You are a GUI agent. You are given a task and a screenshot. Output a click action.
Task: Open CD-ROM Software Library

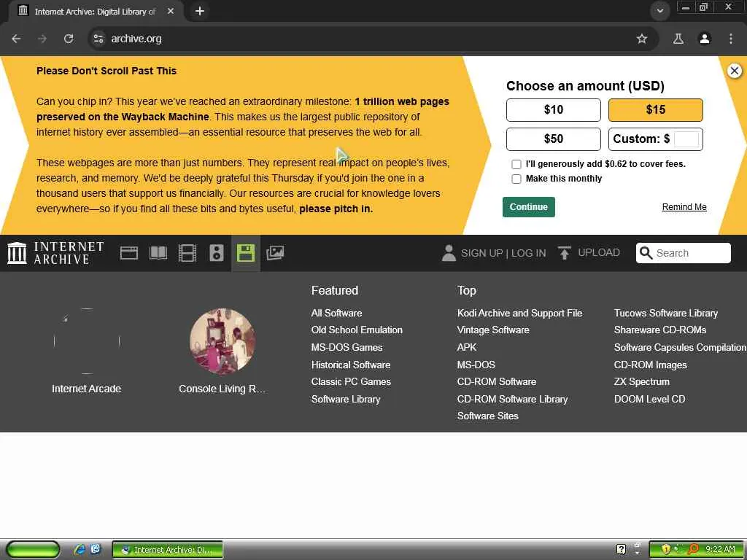pyautogui.click(x=513, y=399)
